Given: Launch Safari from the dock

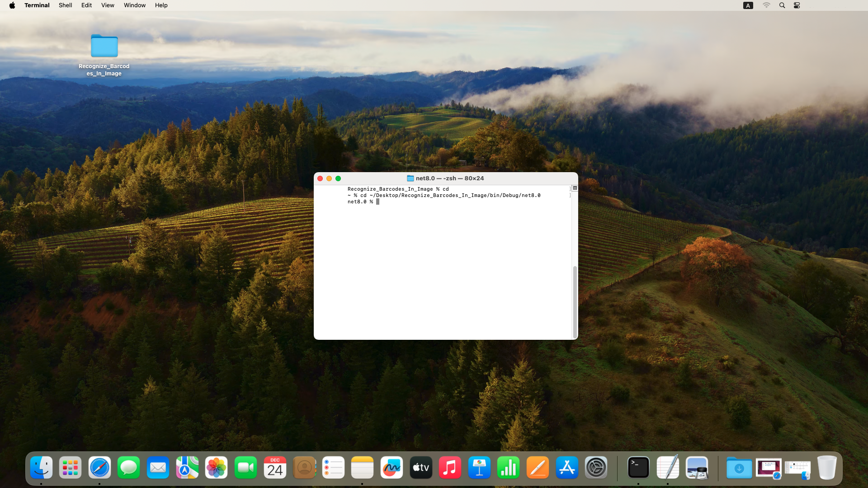Looking at the screenshot, I should click(99, 468).
